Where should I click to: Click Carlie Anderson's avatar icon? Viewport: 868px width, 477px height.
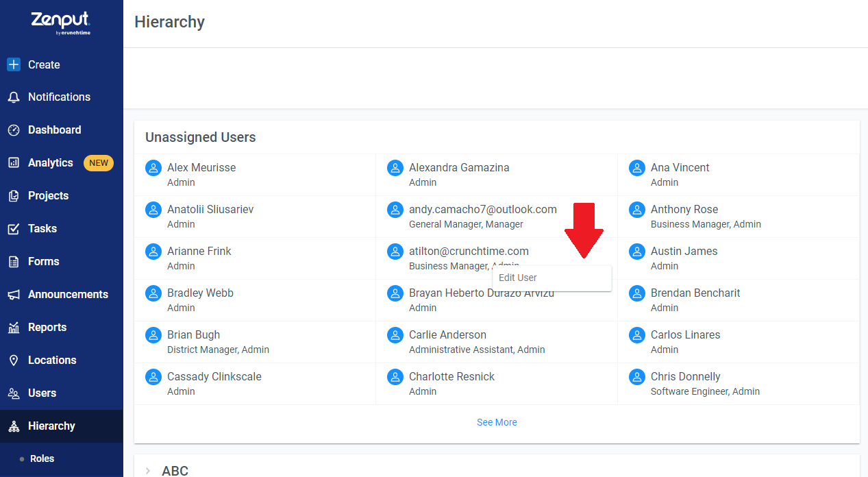tap(395, 335)
